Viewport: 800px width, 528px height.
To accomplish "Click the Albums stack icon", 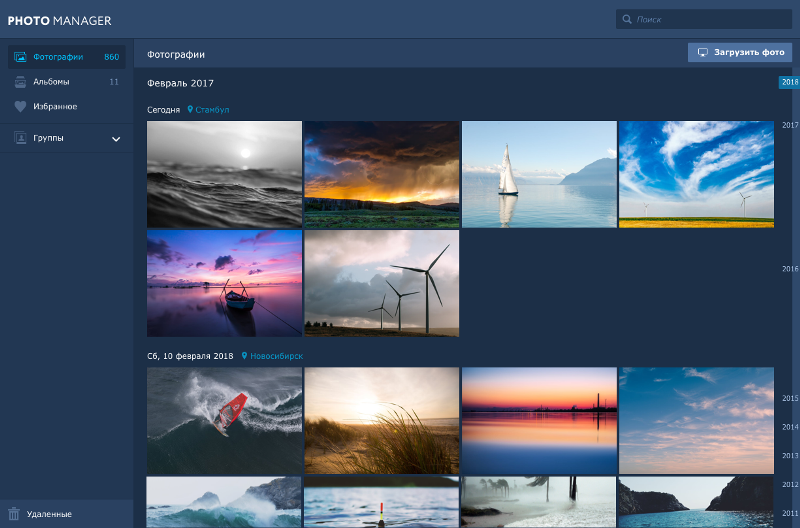I will tap(20, 82).
